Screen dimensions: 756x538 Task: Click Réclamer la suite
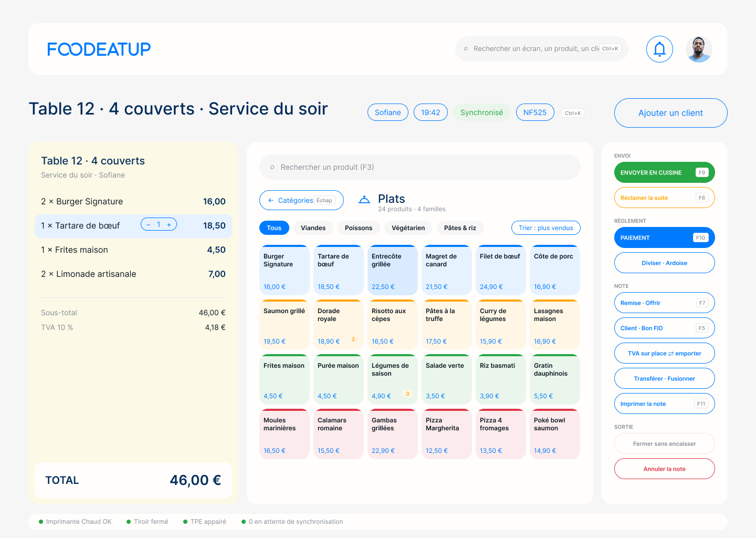665,198
